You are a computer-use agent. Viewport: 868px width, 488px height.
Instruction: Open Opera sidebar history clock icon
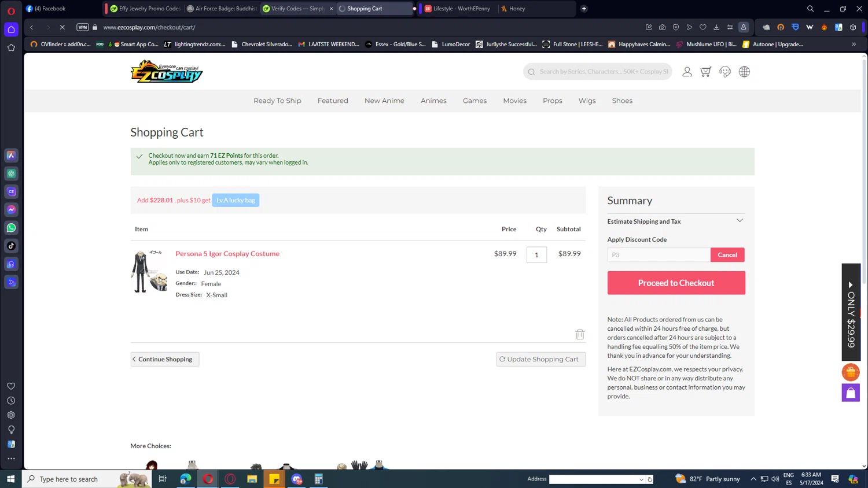11,401
